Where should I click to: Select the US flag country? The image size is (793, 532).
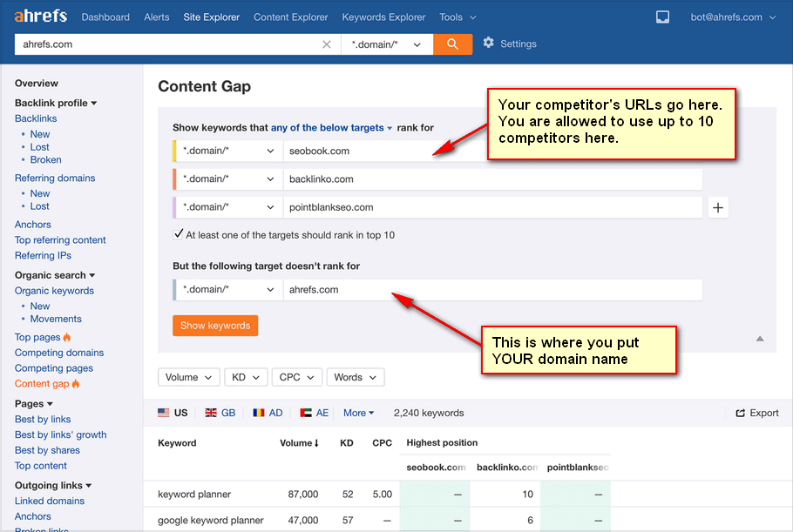coord(173,413)
